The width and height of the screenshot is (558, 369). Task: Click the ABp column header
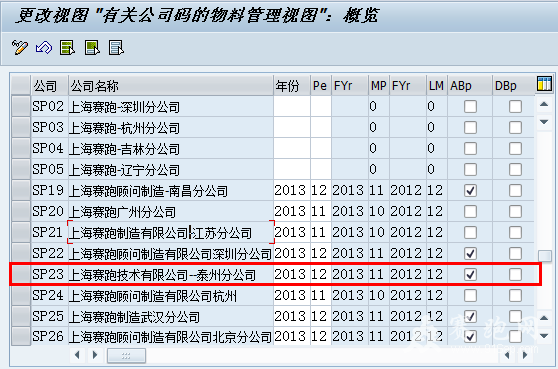coord(470,85)
